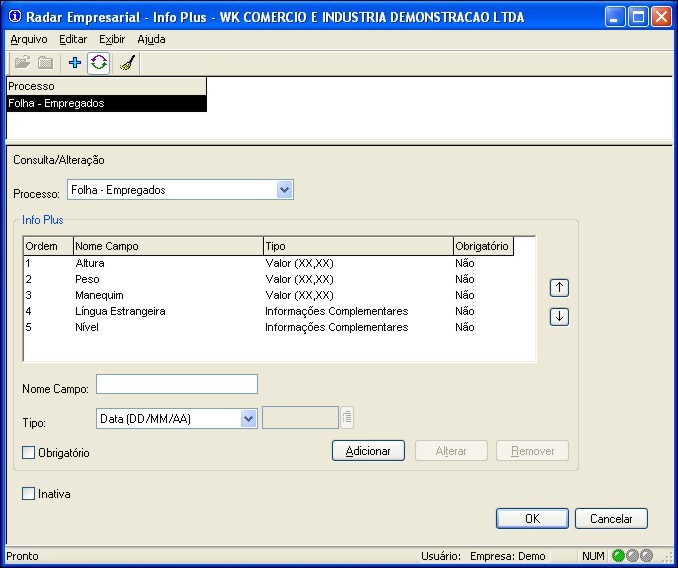Move field up with arrow button
678x568 pixels.
pos(560,288)
